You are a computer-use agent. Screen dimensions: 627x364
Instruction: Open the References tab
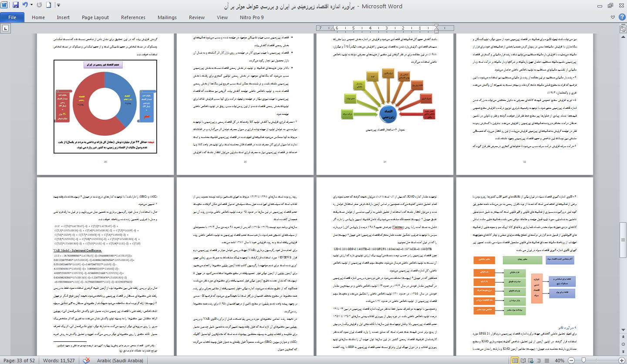click(133, 17)
